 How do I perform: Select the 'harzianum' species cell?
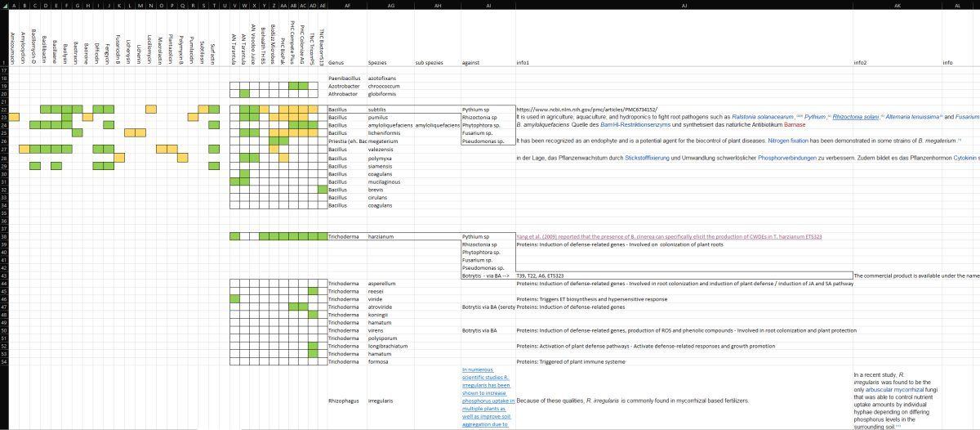391,236
